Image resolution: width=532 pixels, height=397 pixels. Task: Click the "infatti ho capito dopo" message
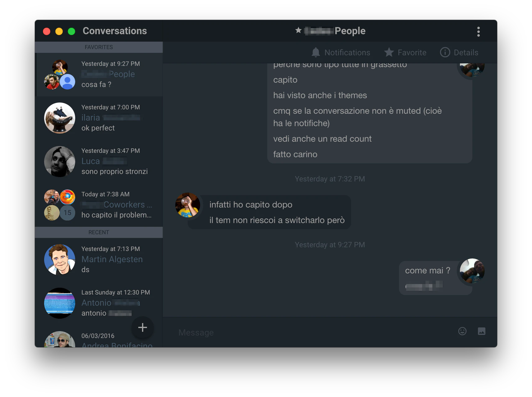point(251,205)
